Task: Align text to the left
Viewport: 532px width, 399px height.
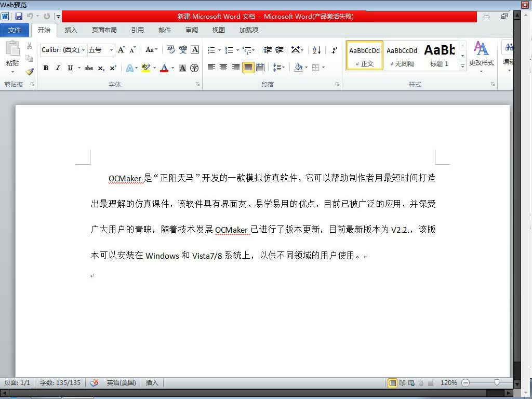Action: click(x=211, y=68)
